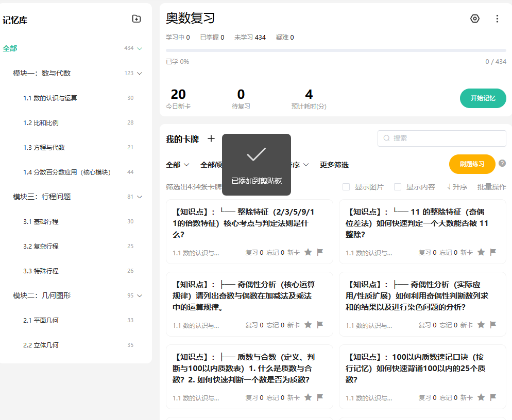This screenshot has height=420, width=512.
Task: Collapse 模块一：数与代数 chevron
Action: 140,74
